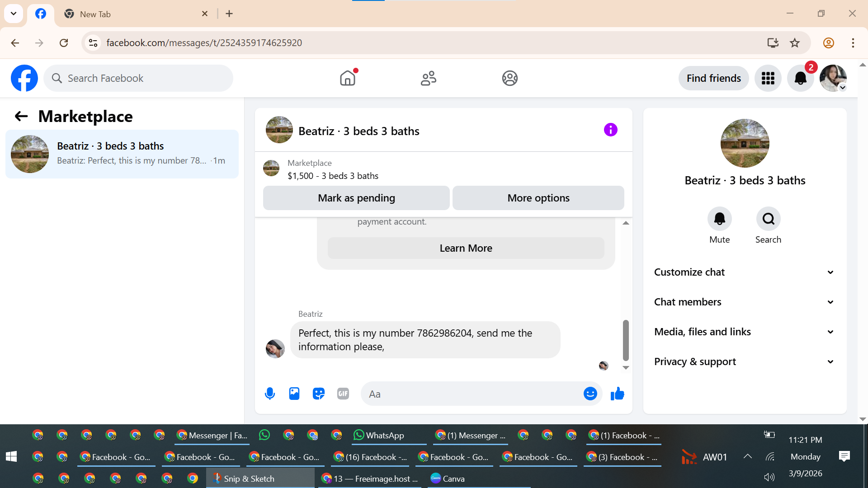868x488 pixels.
Task: Click the voice clip microphone icon
Action: tap(270, 394)
